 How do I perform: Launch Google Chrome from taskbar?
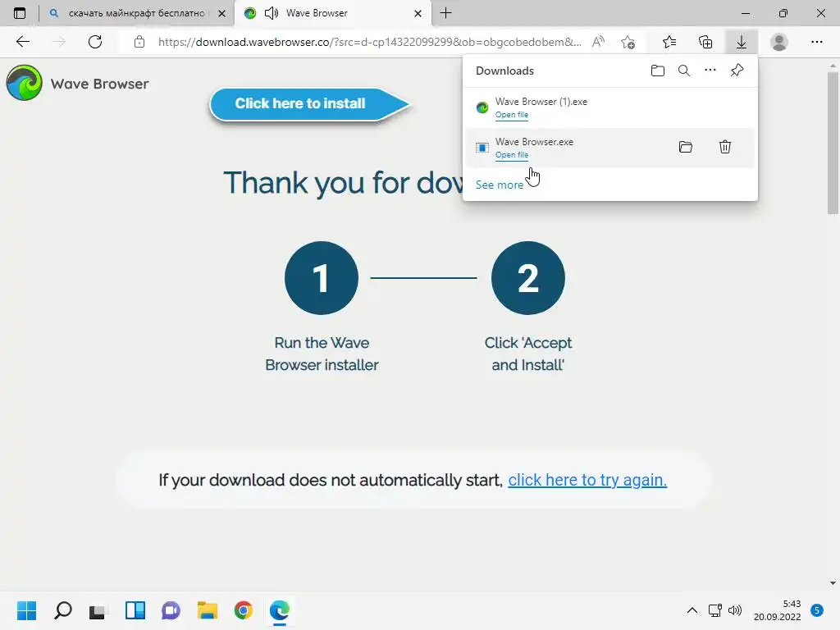click(x=243, y=610)
